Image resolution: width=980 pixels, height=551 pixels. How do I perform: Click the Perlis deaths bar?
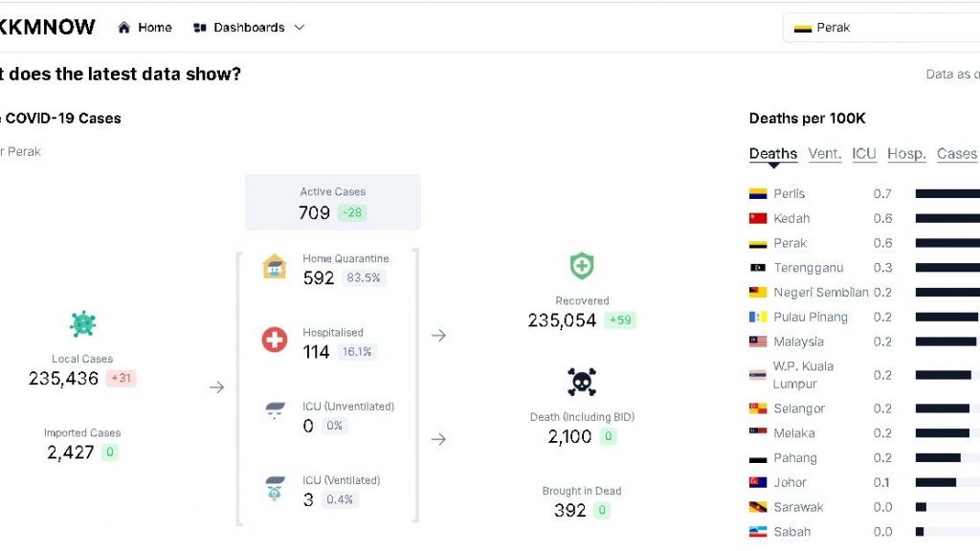947,194
